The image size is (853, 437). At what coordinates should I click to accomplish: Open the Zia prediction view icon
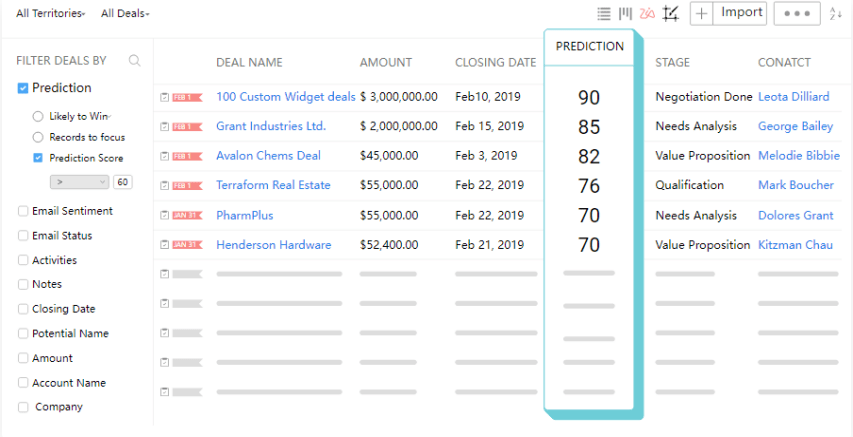(647, 14)
